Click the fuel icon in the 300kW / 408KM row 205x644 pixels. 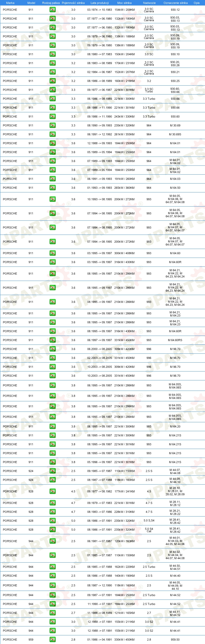tap(52, 253)
